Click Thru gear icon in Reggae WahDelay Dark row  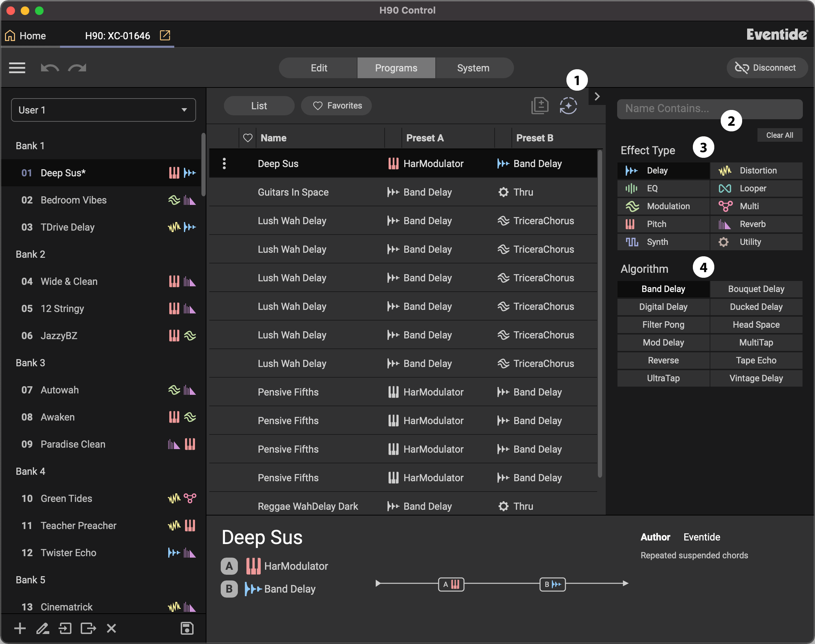(503, 506)
